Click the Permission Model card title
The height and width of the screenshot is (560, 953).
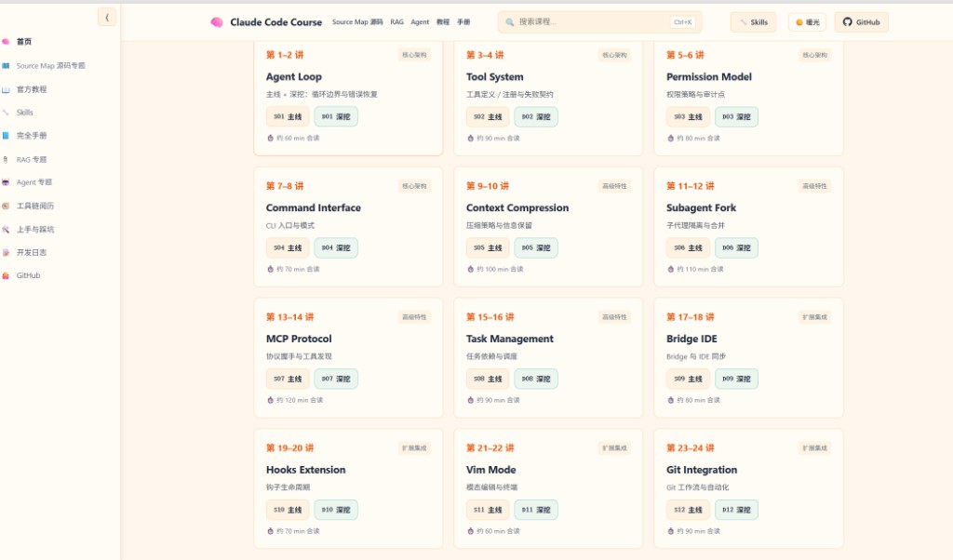(x=708, y=76)
